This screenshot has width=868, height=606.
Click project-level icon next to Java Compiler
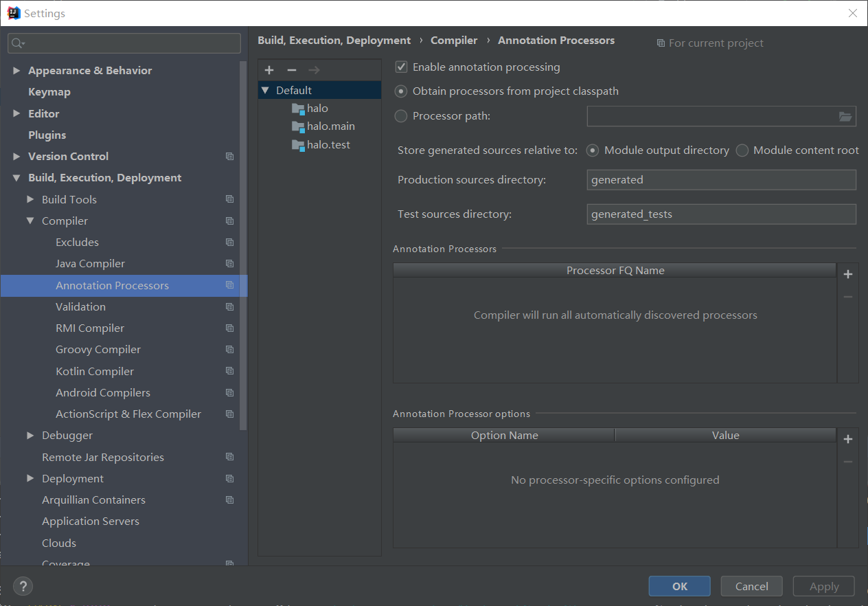point(229,264)
